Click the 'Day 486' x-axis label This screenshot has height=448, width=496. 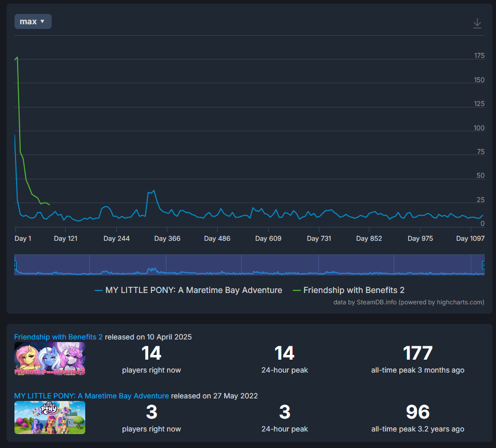(x=217, y=239)
